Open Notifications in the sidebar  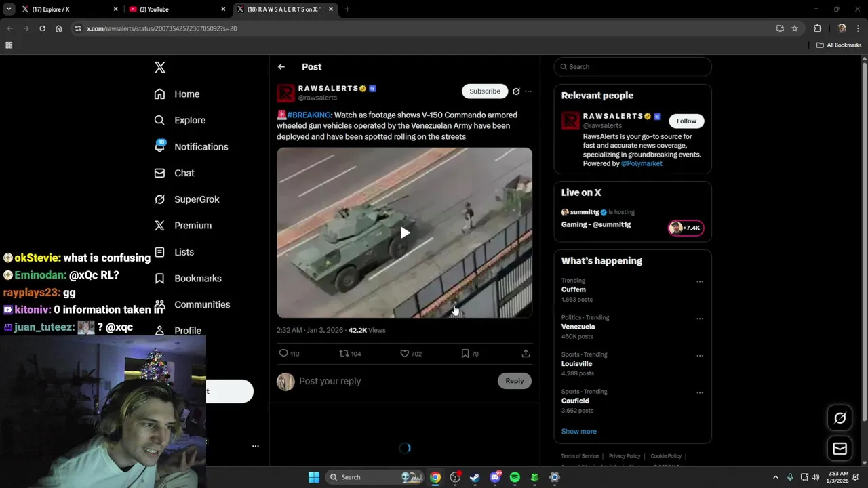pyautogui.click(x=191, y=146)
